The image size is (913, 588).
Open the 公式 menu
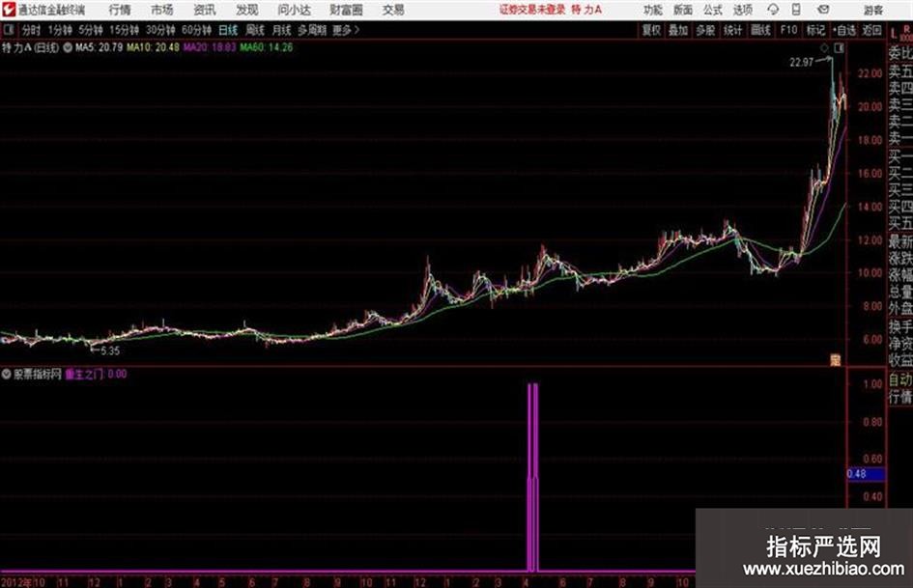[713, 10]
